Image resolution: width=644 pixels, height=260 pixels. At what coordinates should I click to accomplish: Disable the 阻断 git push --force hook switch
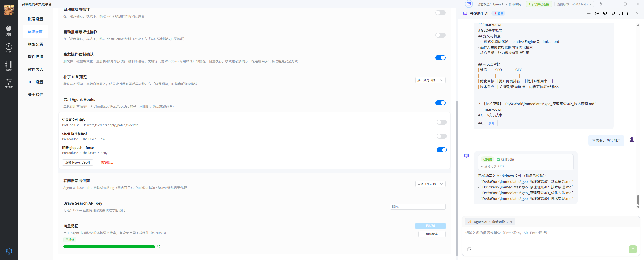coord(442,150)
